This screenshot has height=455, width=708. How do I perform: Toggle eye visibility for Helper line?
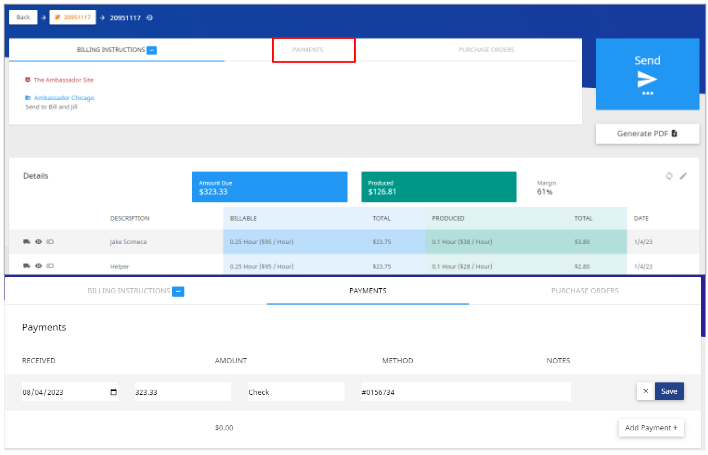click(x=38, y=266)
